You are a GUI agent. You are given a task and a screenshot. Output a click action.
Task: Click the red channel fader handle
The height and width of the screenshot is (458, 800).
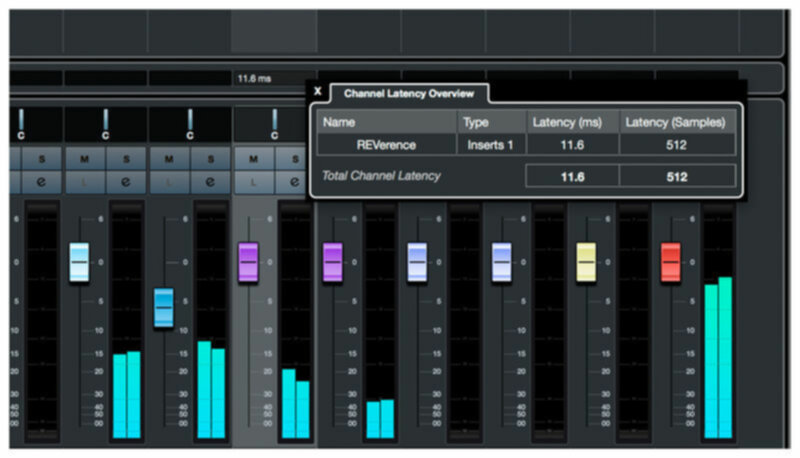click(671, 262)
